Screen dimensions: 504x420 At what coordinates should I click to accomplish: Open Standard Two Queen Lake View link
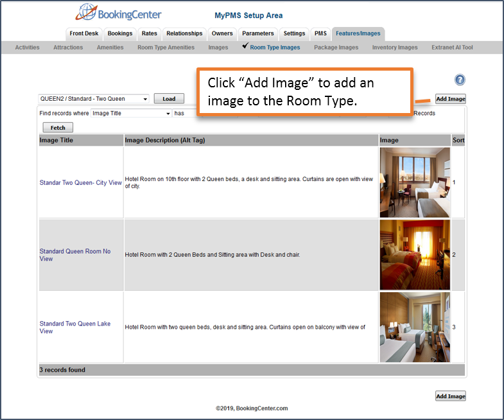pyautogui.click(x=75, y=327)
